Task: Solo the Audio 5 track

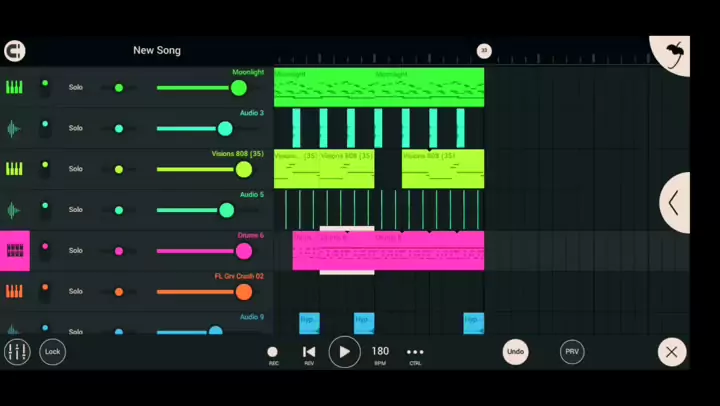Action: [76, 210]
